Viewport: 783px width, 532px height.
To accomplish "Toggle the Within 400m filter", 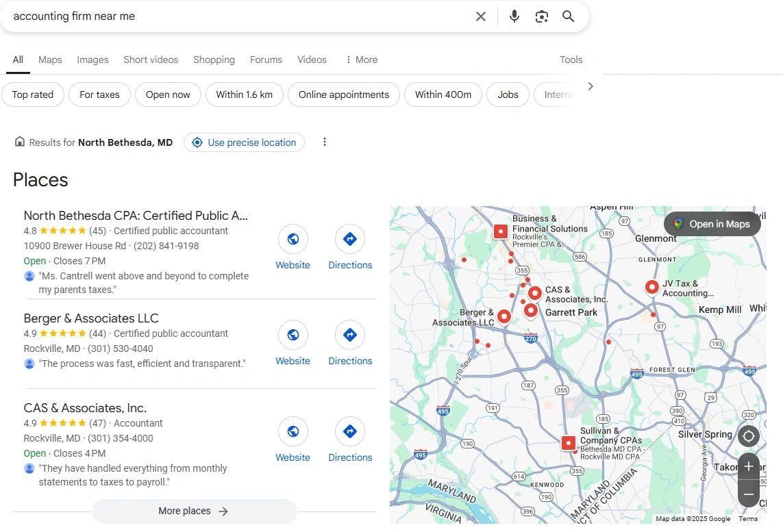I will (443, 94).
